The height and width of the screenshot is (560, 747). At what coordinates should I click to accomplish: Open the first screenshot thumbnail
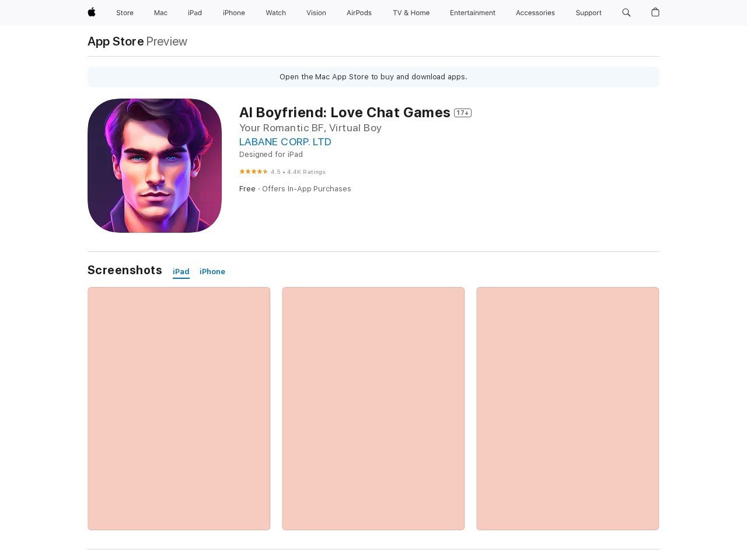(179, 408)
